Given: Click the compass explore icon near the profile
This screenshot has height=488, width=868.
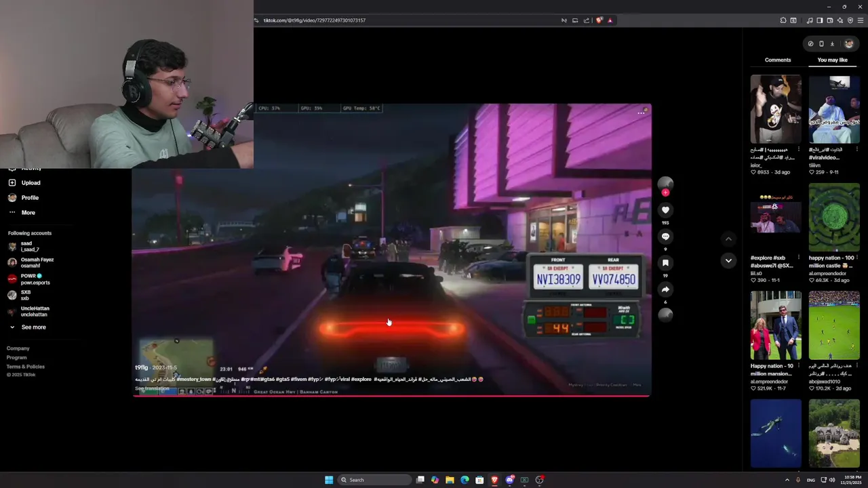Looking at the screenshot, I should [x=810, y=44].
